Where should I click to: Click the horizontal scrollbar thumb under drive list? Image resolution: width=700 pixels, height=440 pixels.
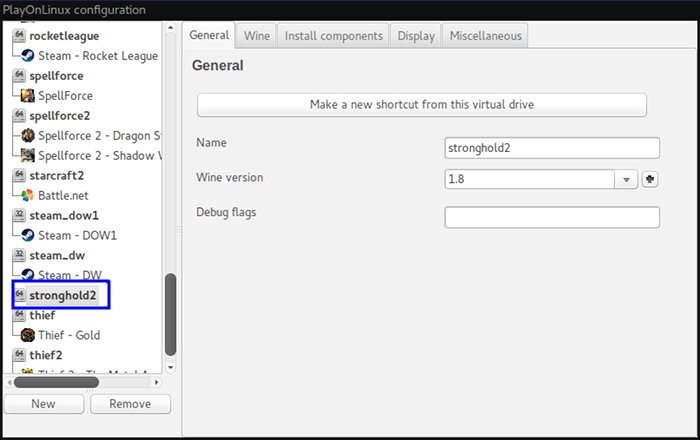56,382
